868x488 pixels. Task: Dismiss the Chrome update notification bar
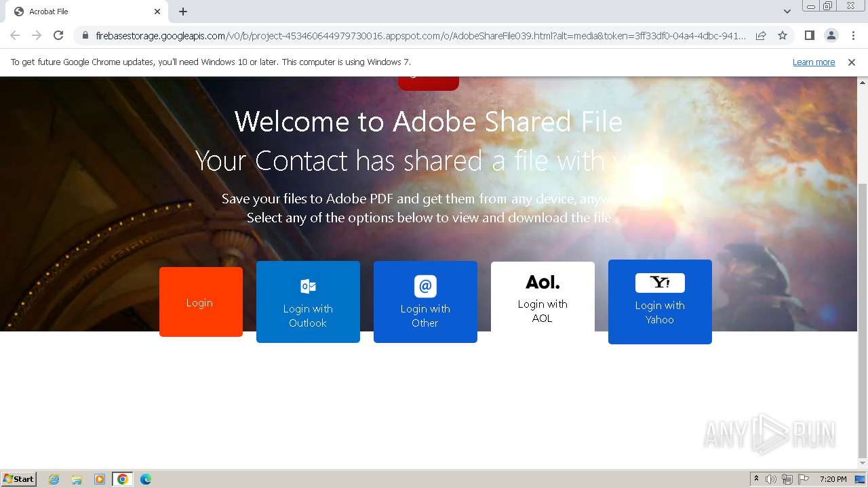pos(852,62)
